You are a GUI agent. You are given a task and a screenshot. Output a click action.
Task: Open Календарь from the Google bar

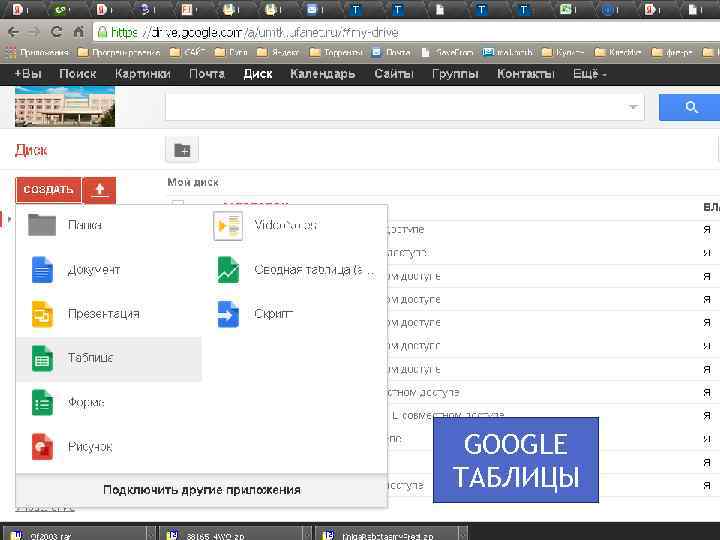[322, 74]
